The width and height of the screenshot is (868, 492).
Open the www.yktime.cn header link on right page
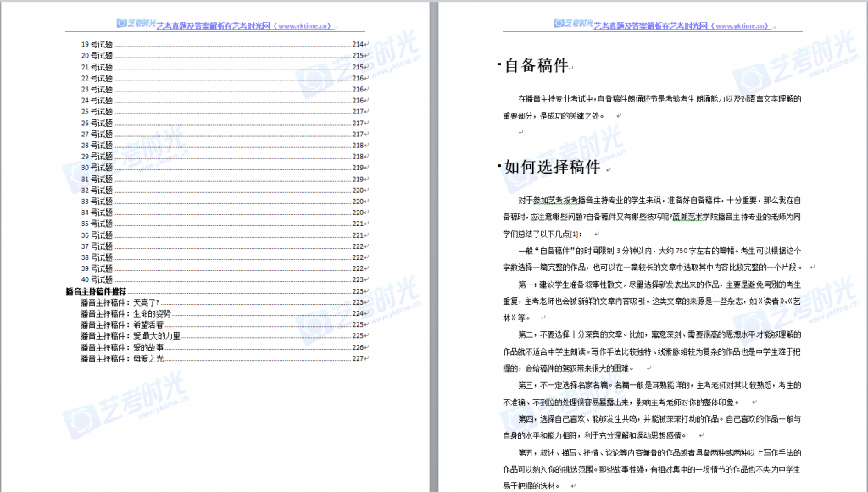pyautogui.click(x=742, y=26)
